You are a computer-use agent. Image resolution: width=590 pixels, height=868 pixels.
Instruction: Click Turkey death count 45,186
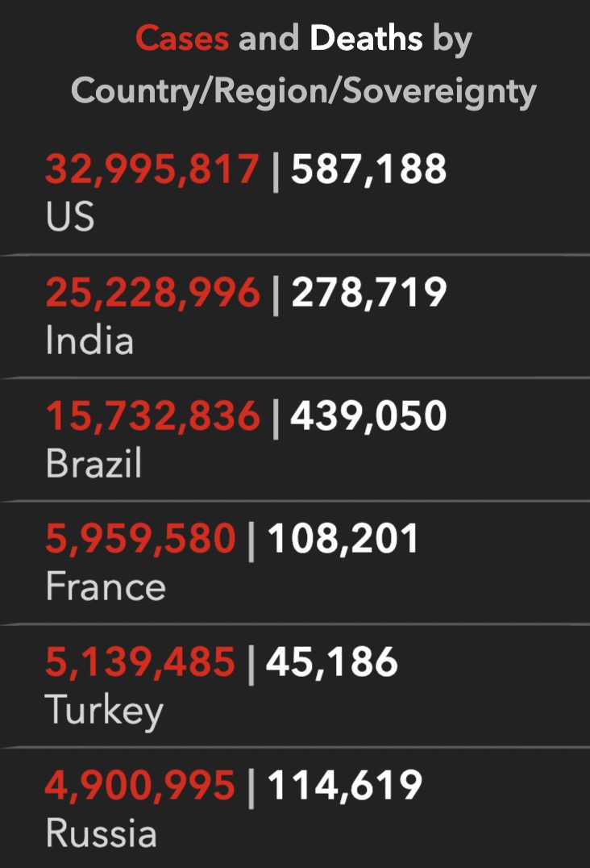(331, 662)
